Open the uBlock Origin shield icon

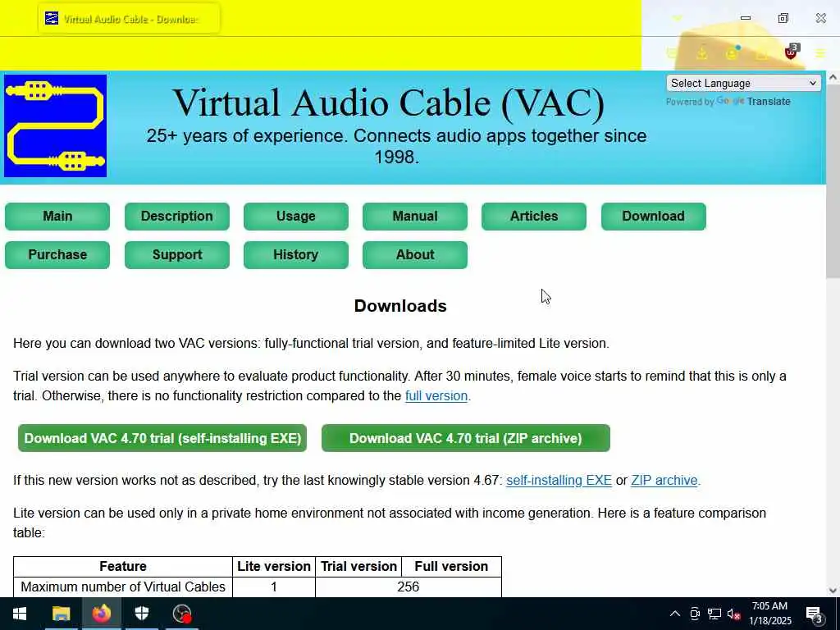click(x=792, y=52)
